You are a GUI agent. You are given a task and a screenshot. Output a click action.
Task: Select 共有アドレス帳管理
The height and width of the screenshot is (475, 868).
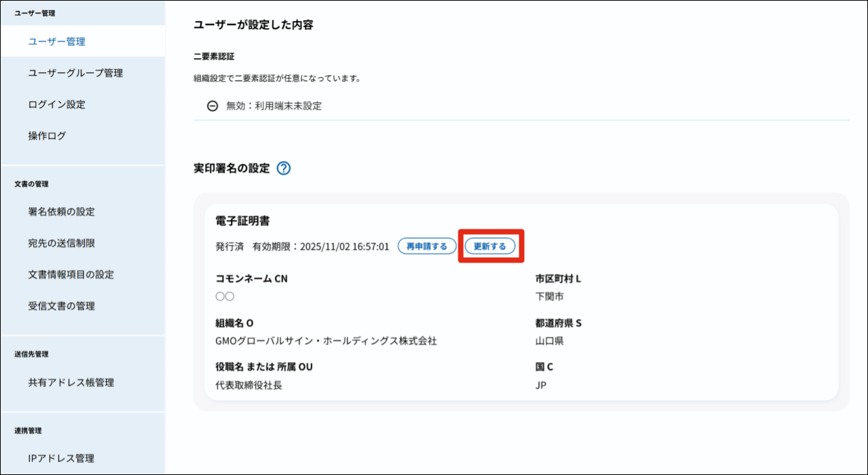[x=71, y=382]
